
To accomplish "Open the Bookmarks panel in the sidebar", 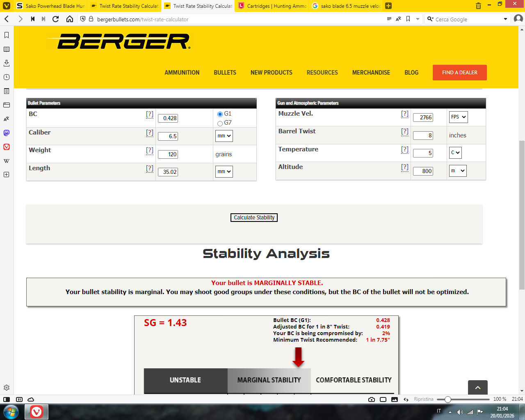I will click(7, 35).
